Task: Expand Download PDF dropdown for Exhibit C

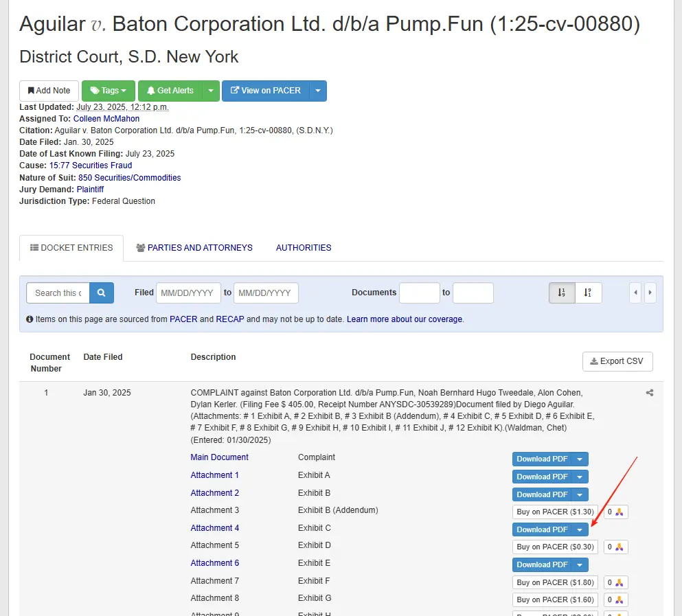Action: click(x=580, y=529)
